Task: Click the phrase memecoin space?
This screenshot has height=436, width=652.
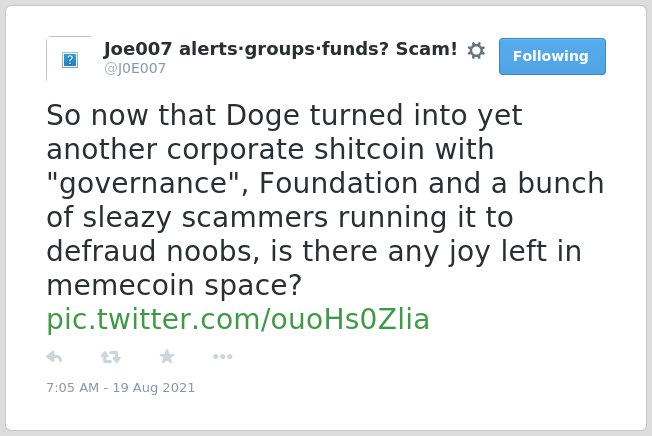Action: point(174,286)
